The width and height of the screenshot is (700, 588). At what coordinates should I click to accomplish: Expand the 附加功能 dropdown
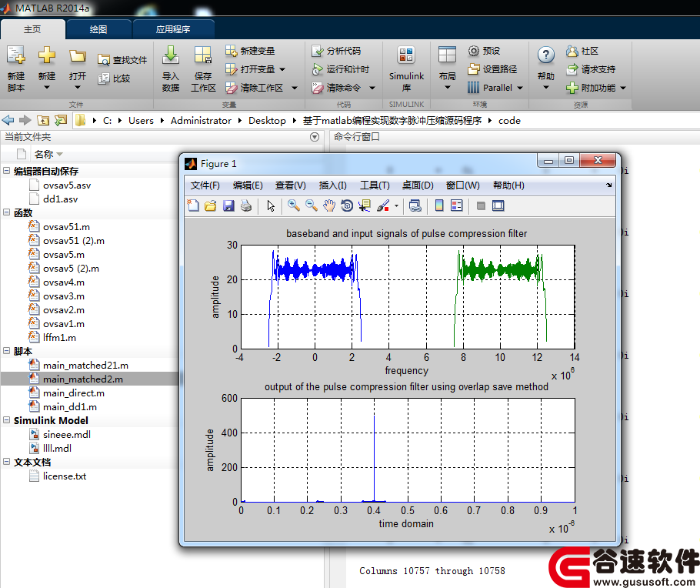(623, 88)
